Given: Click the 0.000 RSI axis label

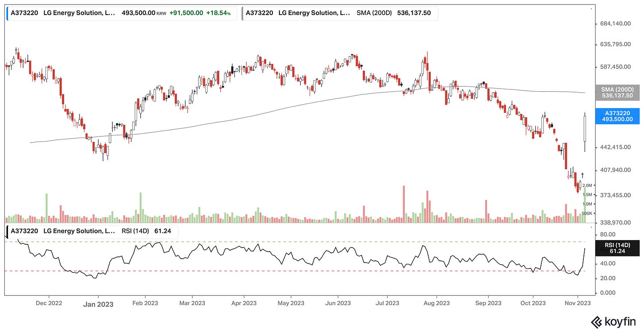Looking at the screenshot, I should [608, 293].
